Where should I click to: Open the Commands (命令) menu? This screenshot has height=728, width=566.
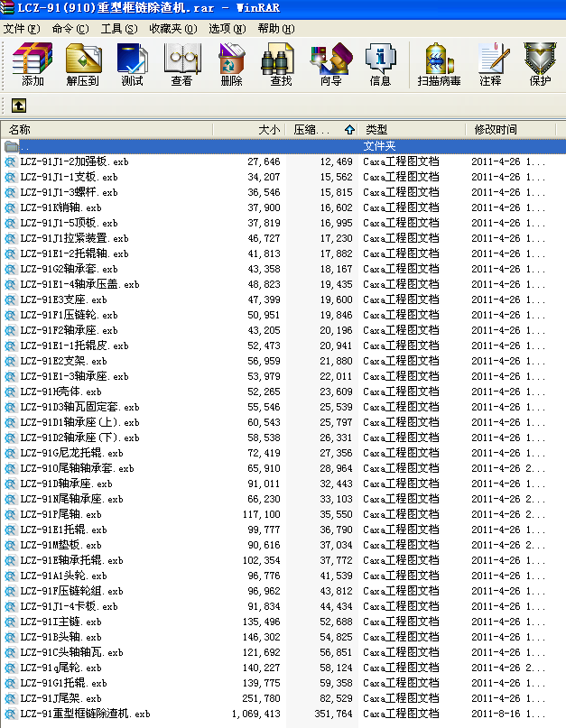70,29
